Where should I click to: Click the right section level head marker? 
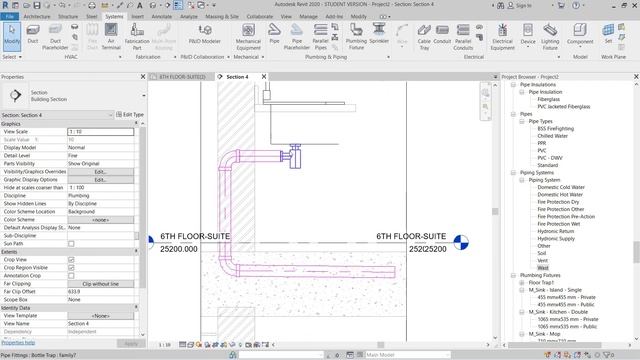[x=461, y=242]
